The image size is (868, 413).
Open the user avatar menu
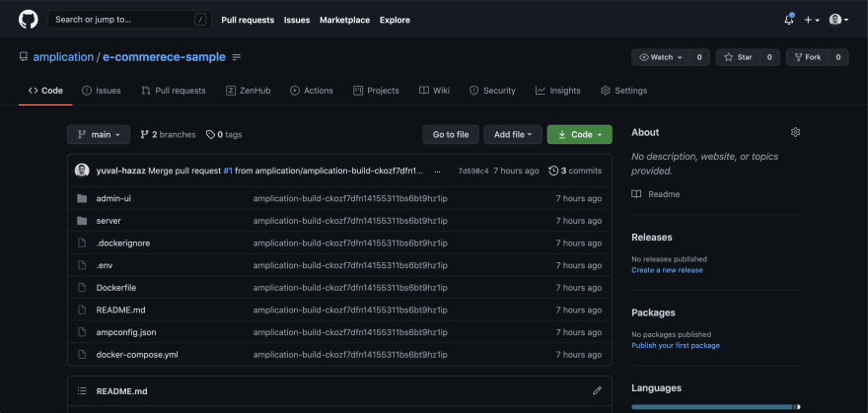(838, 20)
